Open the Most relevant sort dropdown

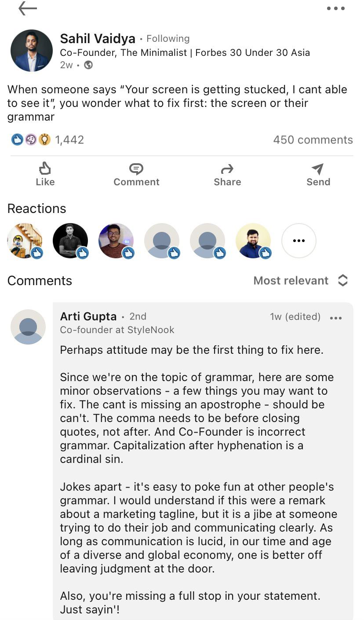(291, 281)
